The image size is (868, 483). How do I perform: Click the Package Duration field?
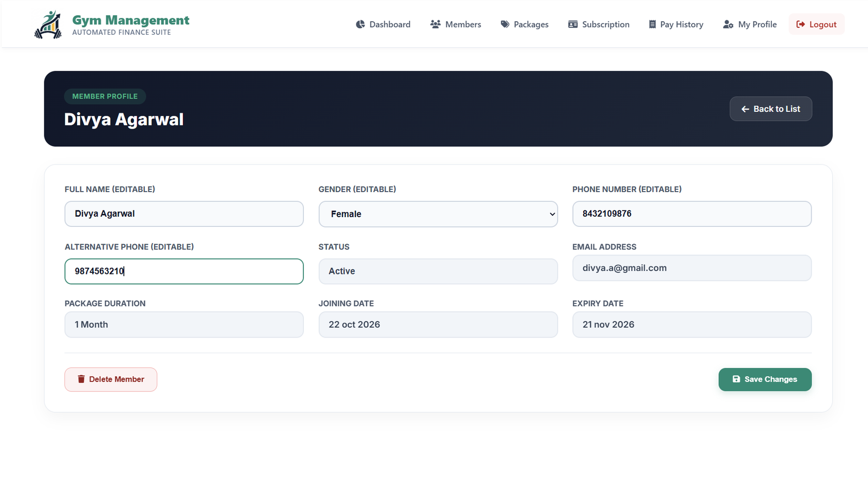coord(184,325)
